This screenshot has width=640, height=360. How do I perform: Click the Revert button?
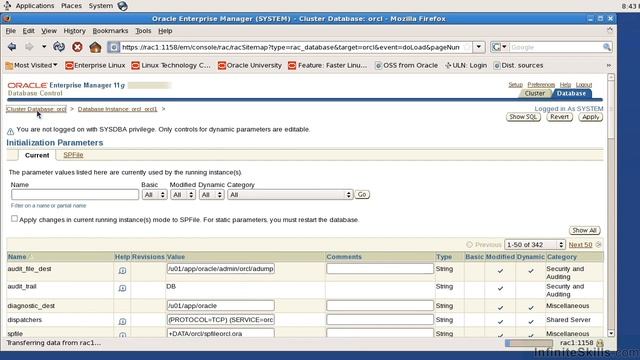(559, 117)
